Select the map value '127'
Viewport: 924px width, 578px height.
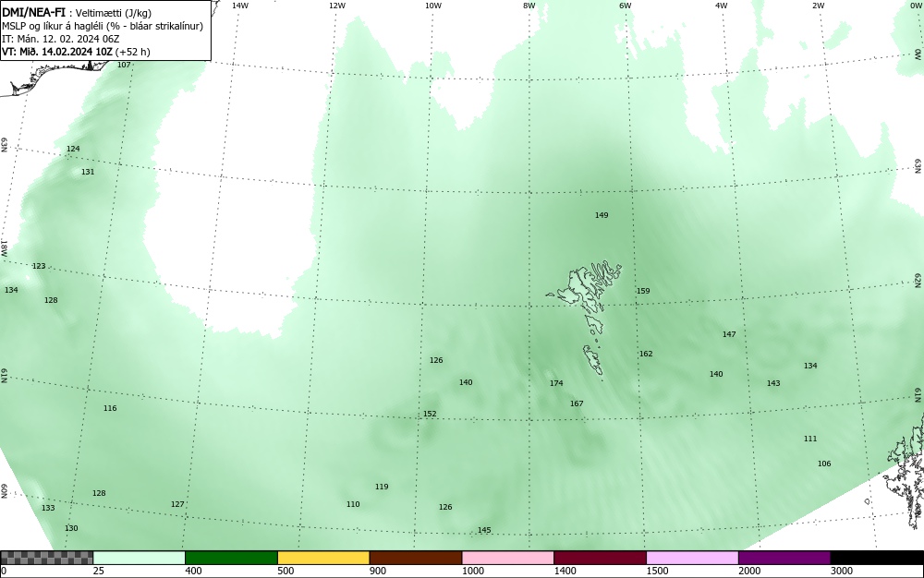(x=177, y=504)
